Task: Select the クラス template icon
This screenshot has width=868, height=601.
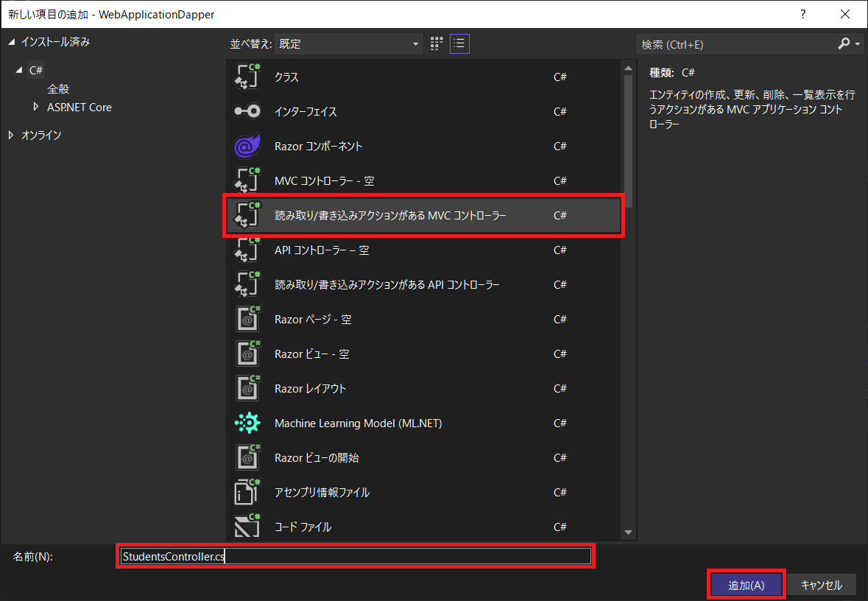Action: pos(248,77)
